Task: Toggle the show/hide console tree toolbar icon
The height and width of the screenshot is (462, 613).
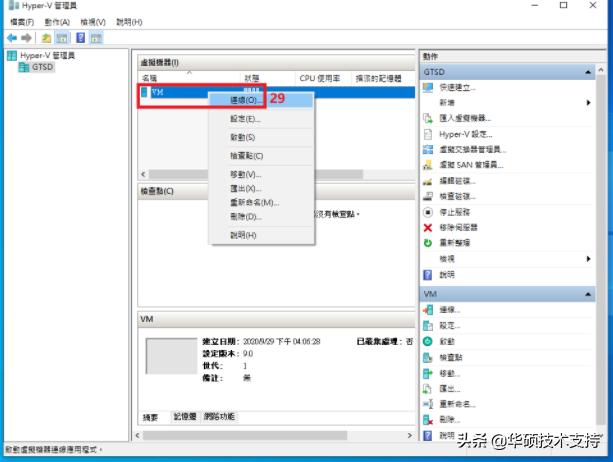Action: click(62, 38)
